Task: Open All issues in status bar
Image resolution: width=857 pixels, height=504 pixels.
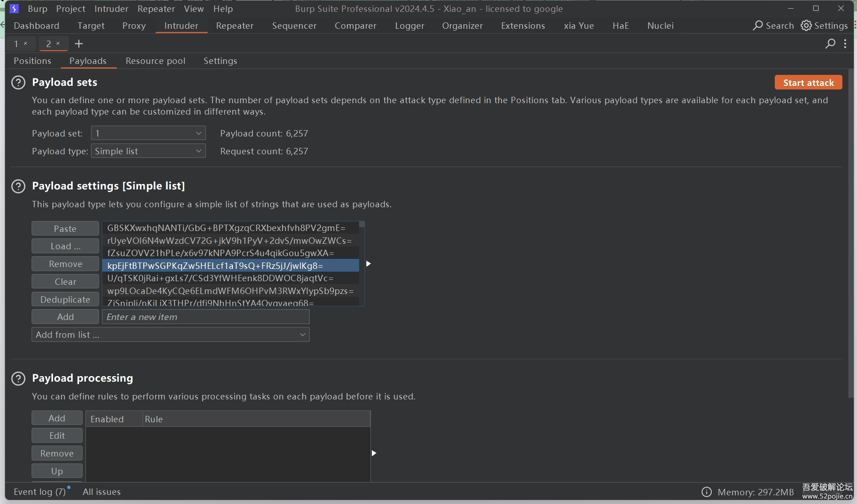Action: 101,492
